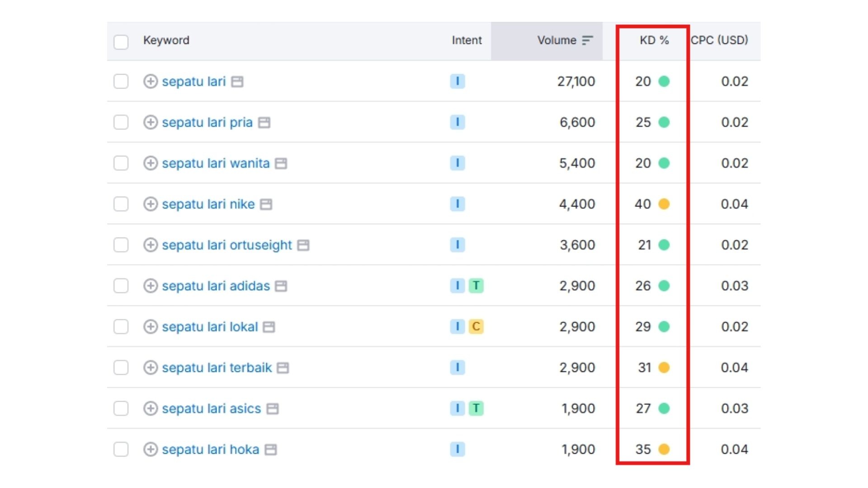The height and width of the screenshot is (488, 868).
Task: Click Transactional T badge for sepatu lari adidas
Action: click(476, 286)
